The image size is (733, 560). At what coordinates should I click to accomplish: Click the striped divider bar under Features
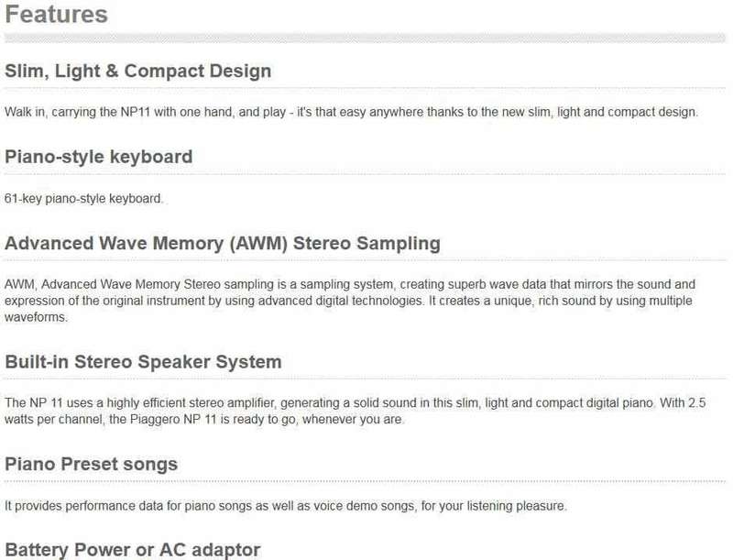tap(365, 38)
